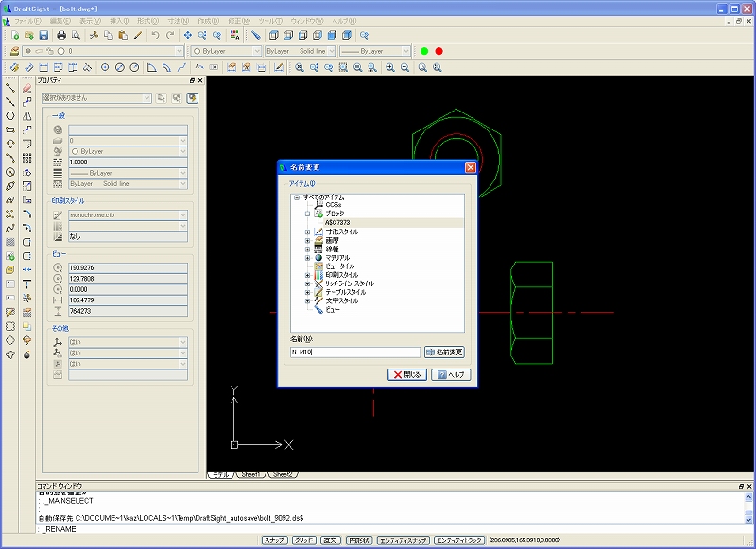This screenshot has width=756, height=549.
Task: Click the green circle toolbar button
Action: [424, 51]
